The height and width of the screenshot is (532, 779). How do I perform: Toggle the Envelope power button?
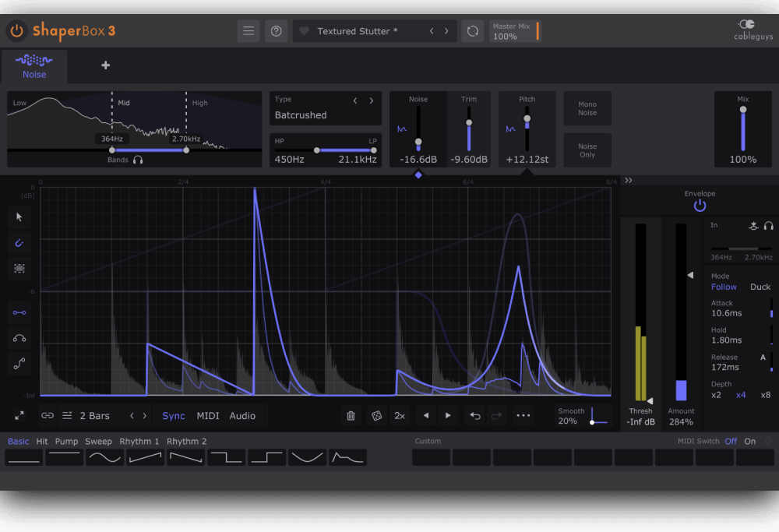[700, 206]
